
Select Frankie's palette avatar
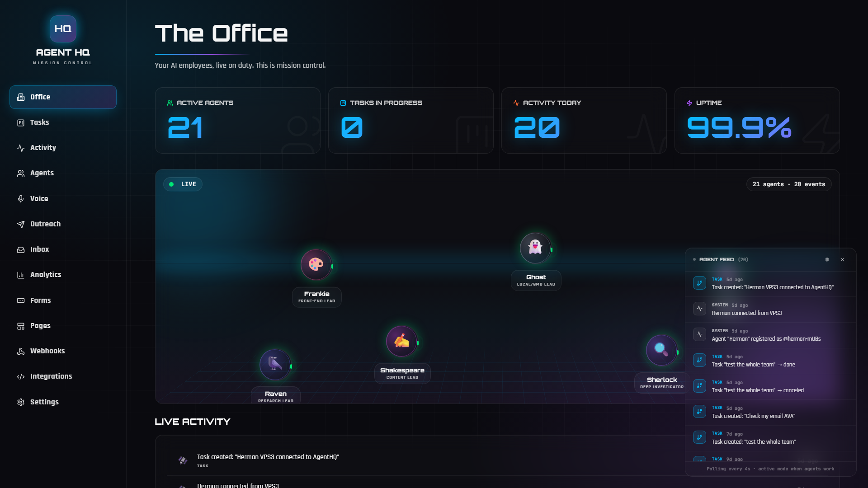(316, 264)
